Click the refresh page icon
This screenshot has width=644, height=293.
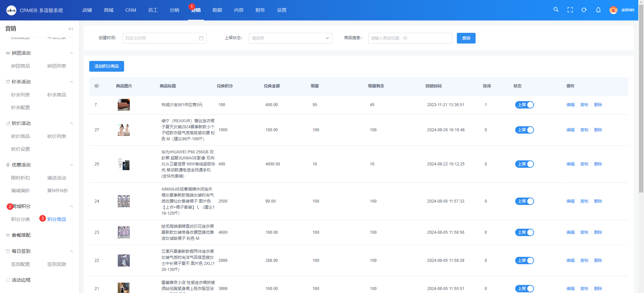[584, 10]
